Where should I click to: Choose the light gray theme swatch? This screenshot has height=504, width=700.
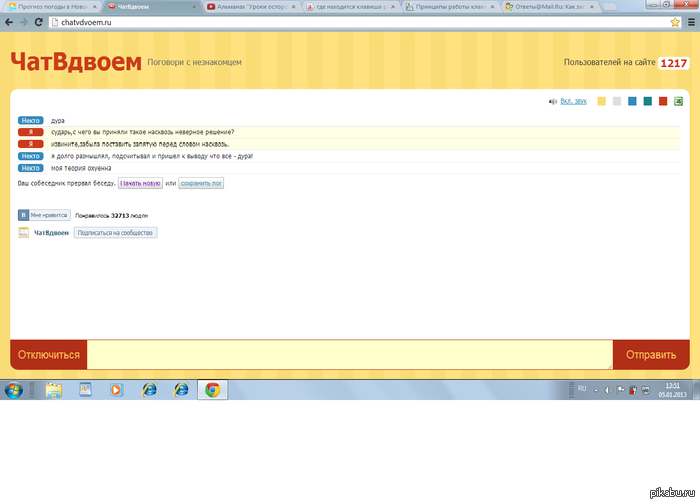[617, 101]
